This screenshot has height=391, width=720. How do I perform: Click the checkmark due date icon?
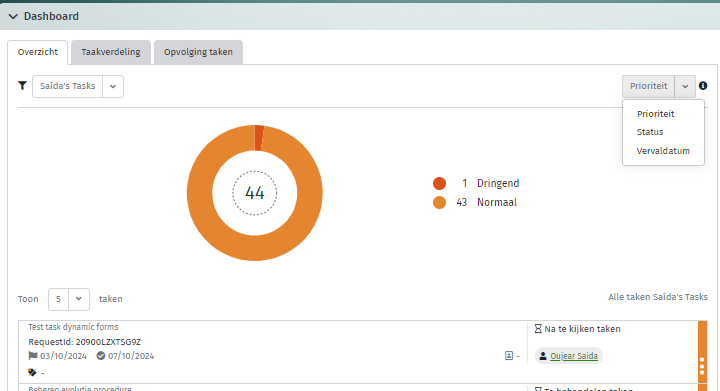101,356
